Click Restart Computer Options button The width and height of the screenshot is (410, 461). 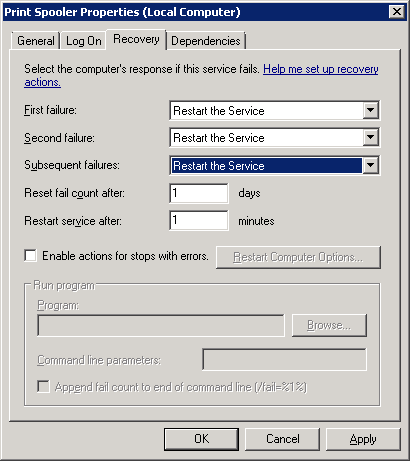click(x=298, y=257)
